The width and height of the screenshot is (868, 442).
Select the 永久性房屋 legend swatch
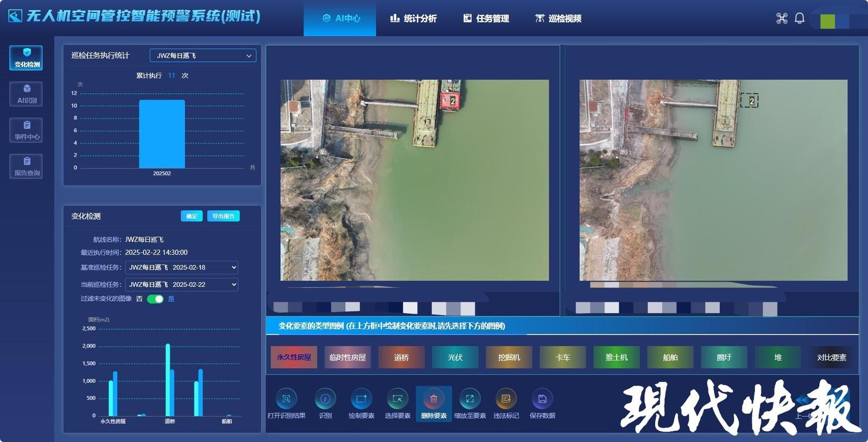pyautogui.click(x=294, y=357)
